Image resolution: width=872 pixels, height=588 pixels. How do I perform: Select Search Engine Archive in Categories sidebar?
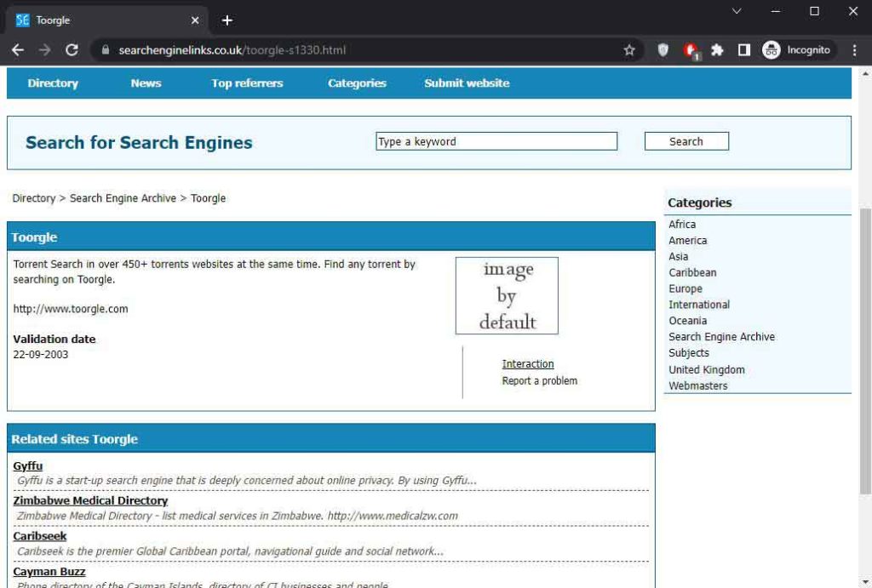click(721, 337)
